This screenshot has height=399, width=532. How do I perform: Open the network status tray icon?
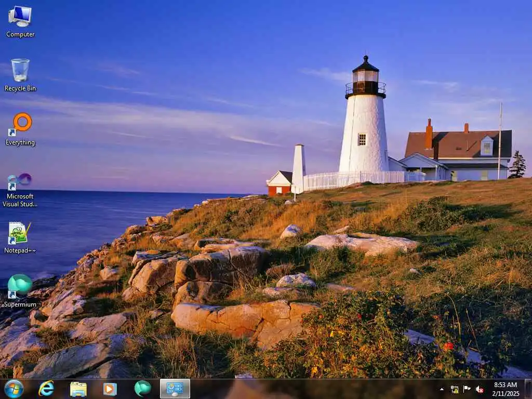[x=455, y=389]
